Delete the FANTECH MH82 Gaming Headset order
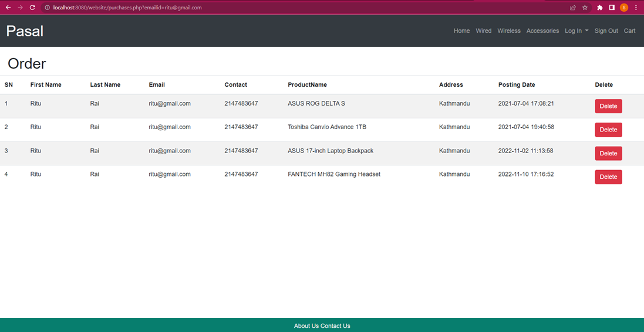Viewport: 644px width, 332px height. point(608,177)
